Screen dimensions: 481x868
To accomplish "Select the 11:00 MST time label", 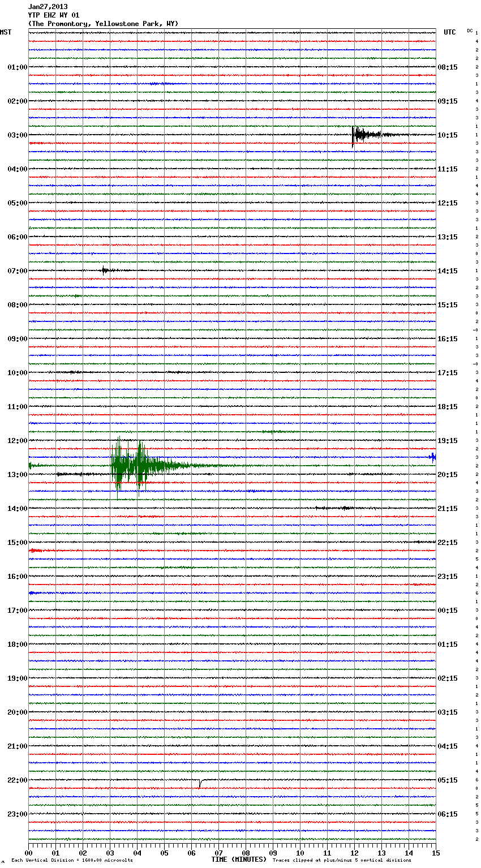I will (17, 407).
